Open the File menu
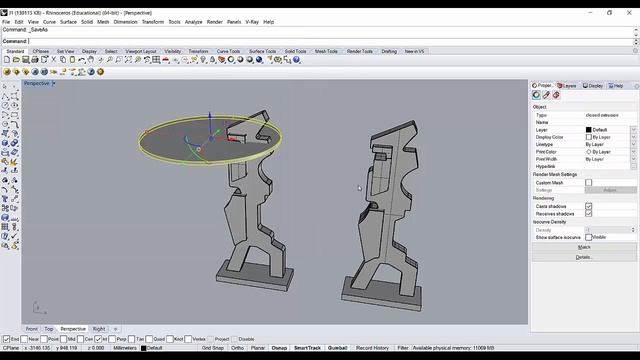 6,22
